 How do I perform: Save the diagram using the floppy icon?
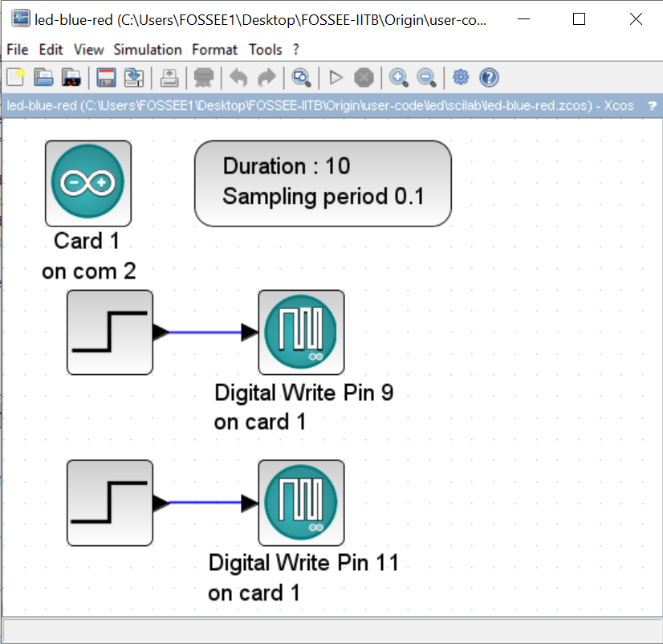click(106, 77)
